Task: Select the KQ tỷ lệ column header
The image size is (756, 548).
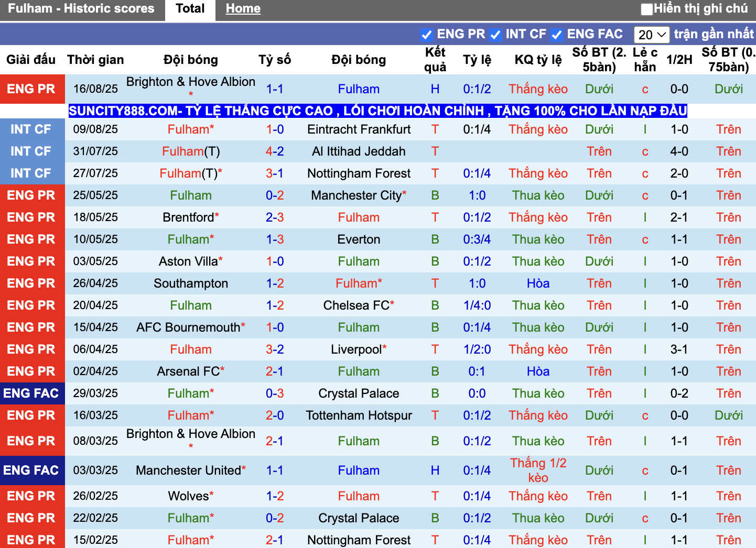Action: (538, 60)
